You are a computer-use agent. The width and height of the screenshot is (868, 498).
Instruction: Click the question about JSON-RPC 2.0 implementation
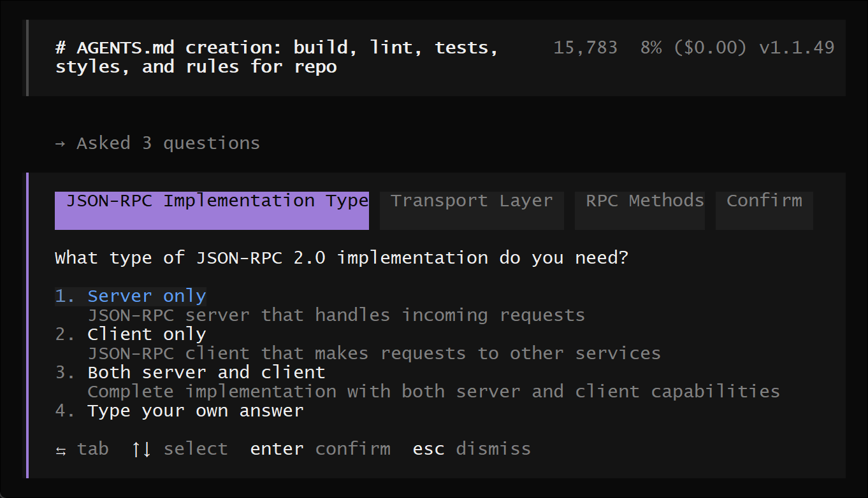342,258
